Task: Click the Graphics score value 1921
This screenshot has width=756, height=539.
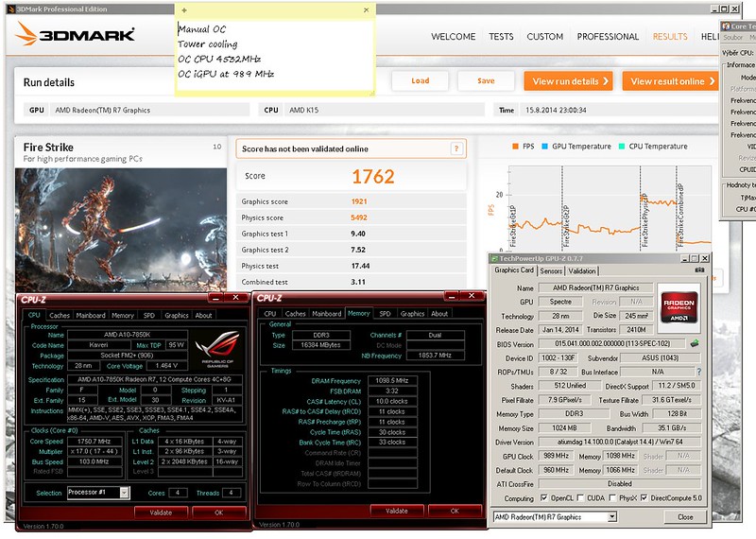Action: coord(359,201)
